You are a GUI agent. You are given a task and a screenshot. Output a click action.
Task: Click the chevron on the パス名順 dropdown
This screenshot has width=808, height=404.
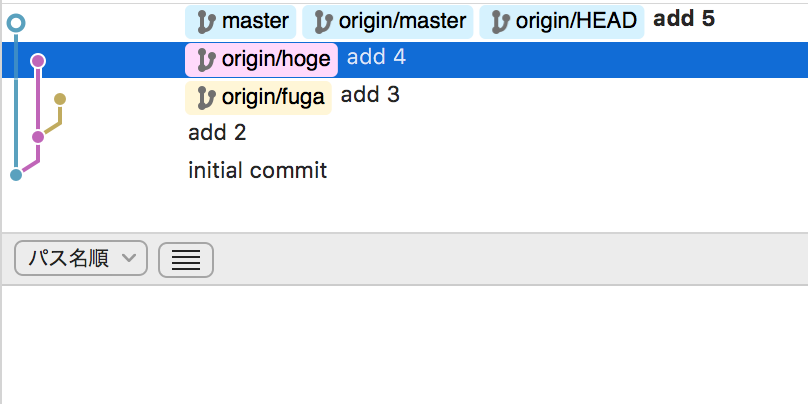128,258
